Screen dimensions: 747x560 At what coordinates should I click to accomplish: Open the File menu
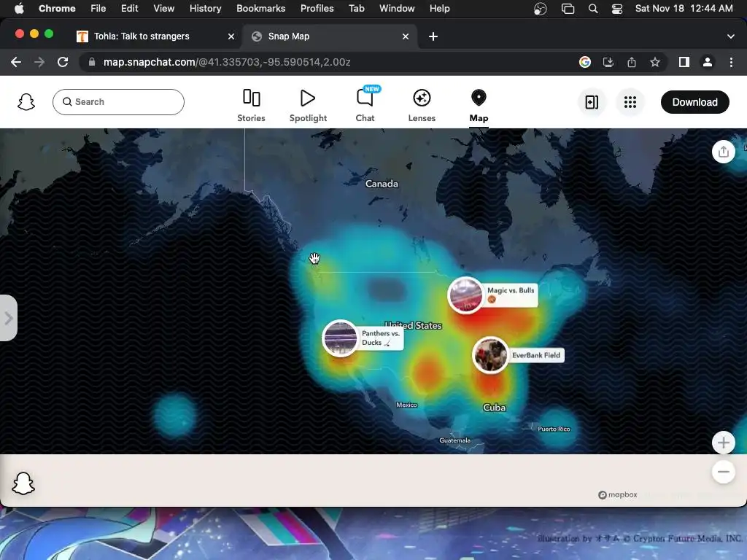click(x=98, y=8)
